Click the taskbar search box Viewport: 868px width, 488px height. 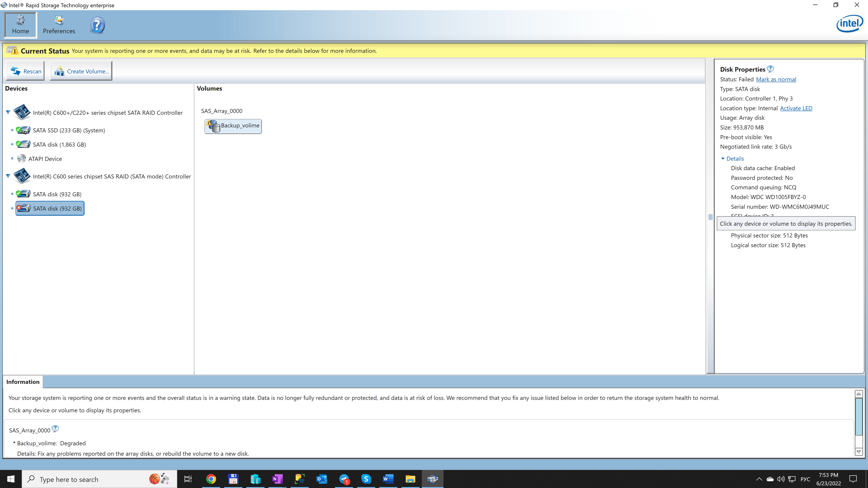99,479
